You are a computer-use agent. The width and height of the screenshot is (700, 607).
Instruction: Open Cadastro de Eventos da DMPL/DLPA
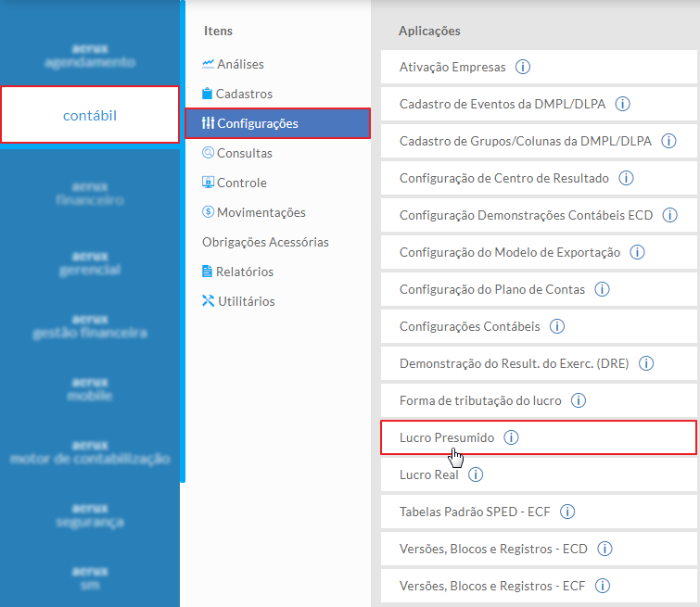coord(502,104)
